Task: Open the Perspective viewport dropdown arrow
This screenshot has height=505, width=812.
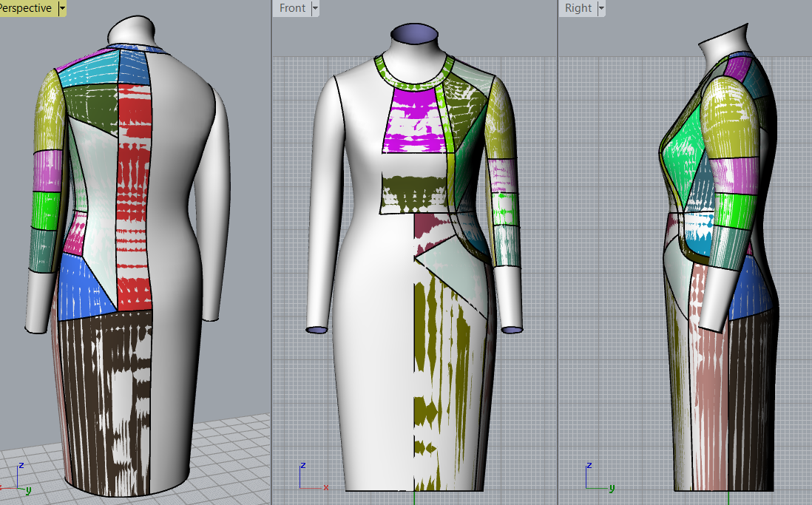Action: (x=62, y=8)
